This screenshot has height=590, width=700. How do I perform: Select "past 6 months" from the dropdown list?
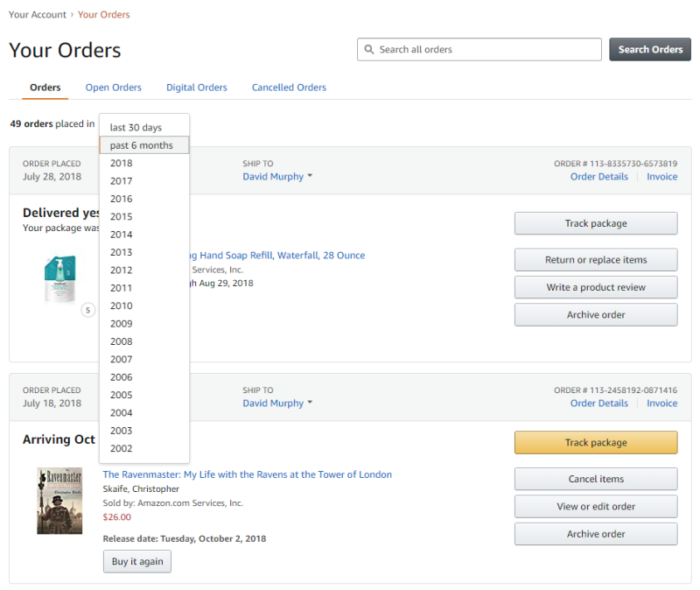click(x=143, y=145)
